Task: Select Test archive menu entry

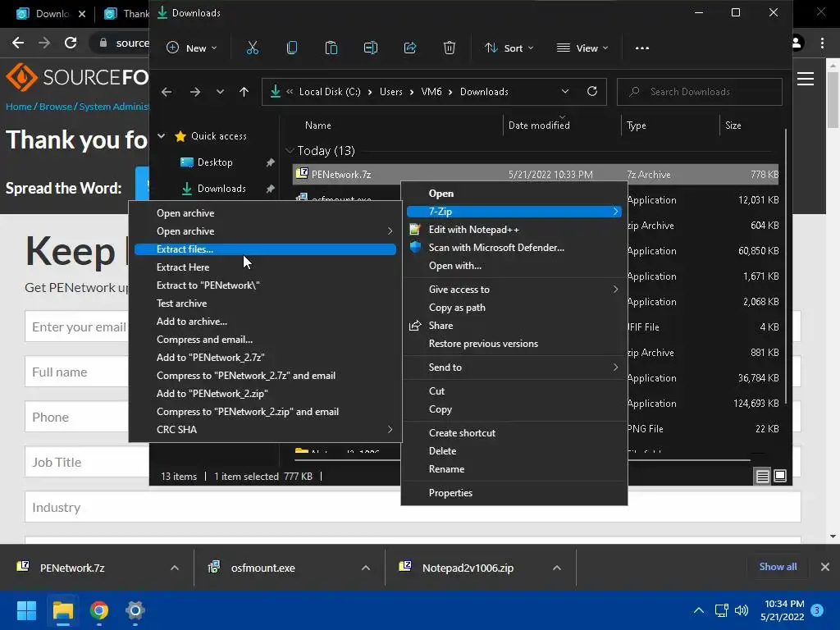Action: pos(265,304)
